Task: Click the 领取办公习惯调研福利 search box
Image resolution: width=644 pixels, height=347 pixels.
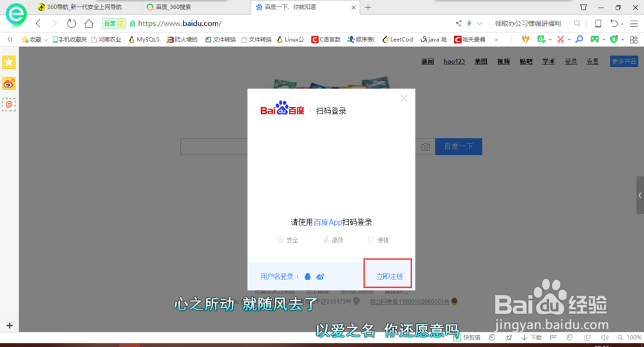Action: (x=528, y=23)
